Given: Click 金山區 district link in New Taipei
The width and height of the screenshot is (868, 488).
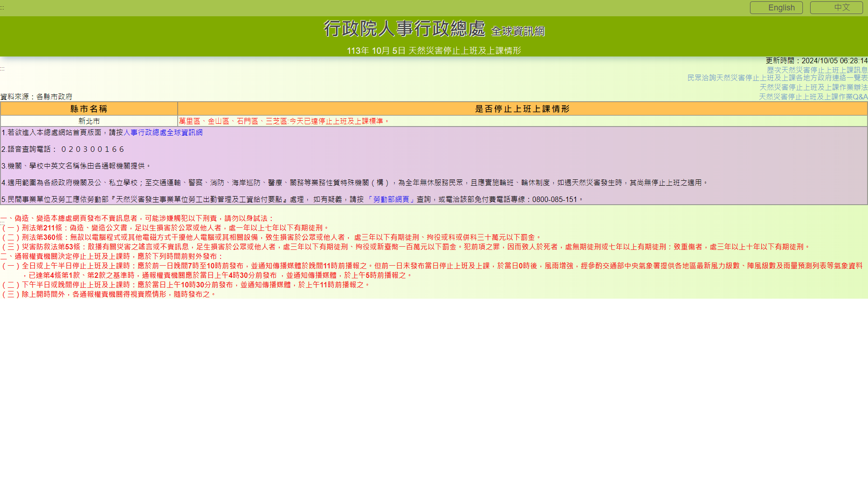Looking at the screenshot, I should (x=218, y=121).
